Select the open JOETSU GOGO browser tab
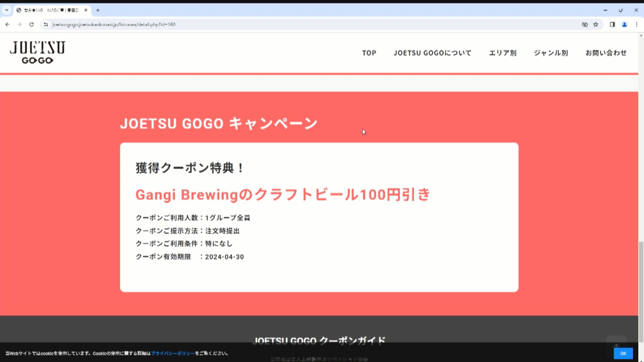The height and width of the screenshot is (362, 644). 52,10
